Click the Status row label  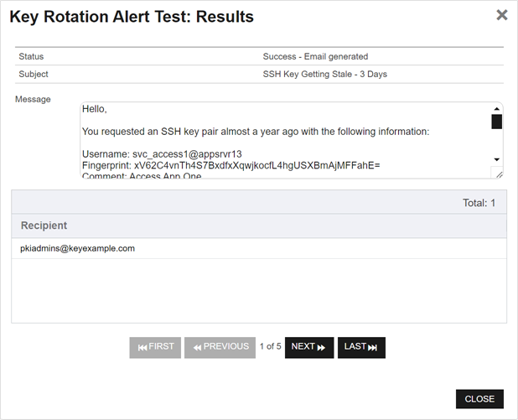31,57
